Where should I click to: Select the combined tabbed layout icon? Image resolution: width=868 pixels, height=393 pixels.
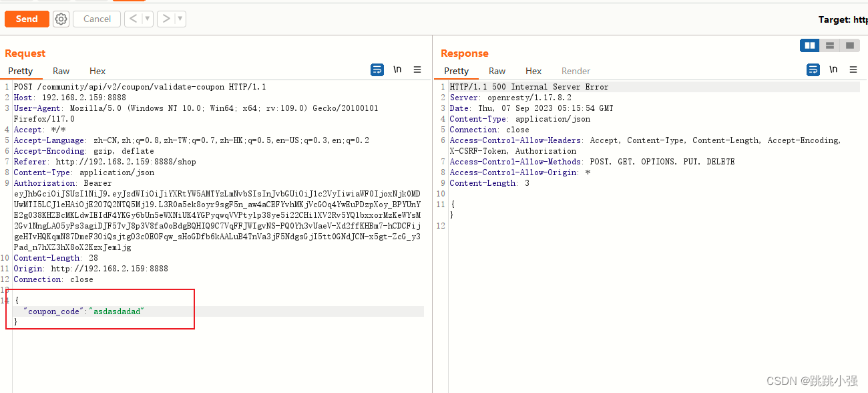pyautogui.click(x=849, y=45)
